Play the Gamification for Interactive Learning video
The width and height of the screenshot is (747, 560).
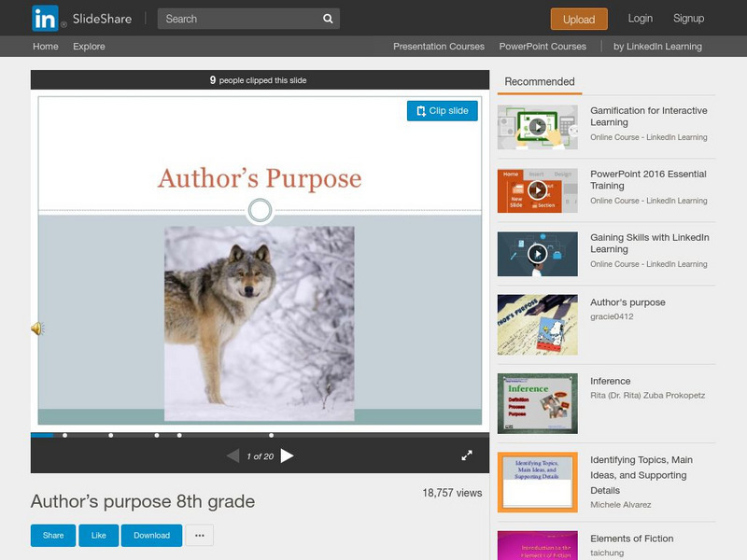pyautogui.click(x=537, y=127)
